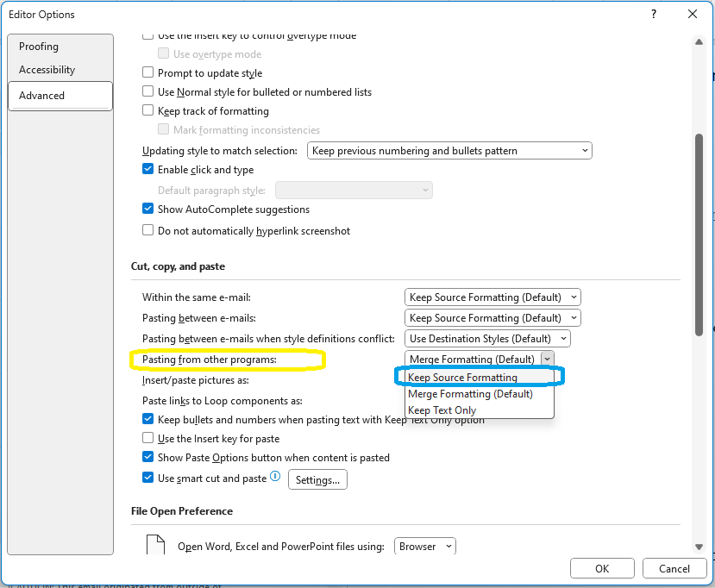Screen dimensions: 715x588
Task: Switch to the Proofing tab
Action: [39, 47]
